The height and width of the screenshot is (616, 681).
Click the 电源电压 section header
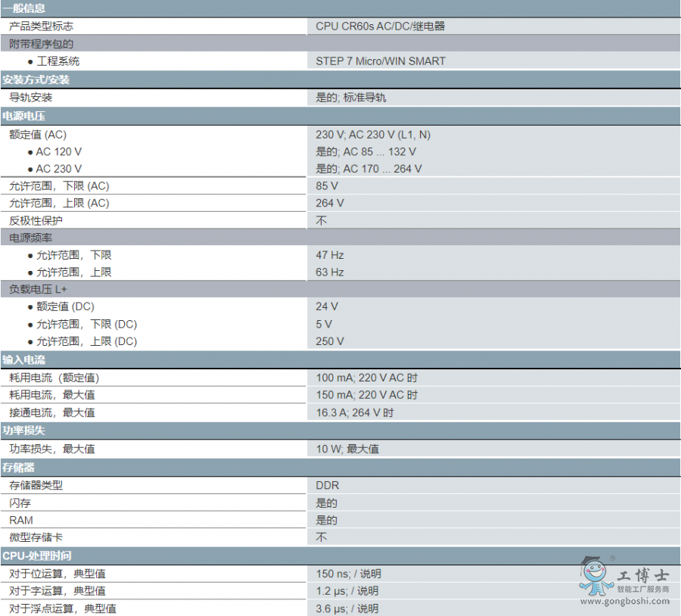[x=23, y=117]
